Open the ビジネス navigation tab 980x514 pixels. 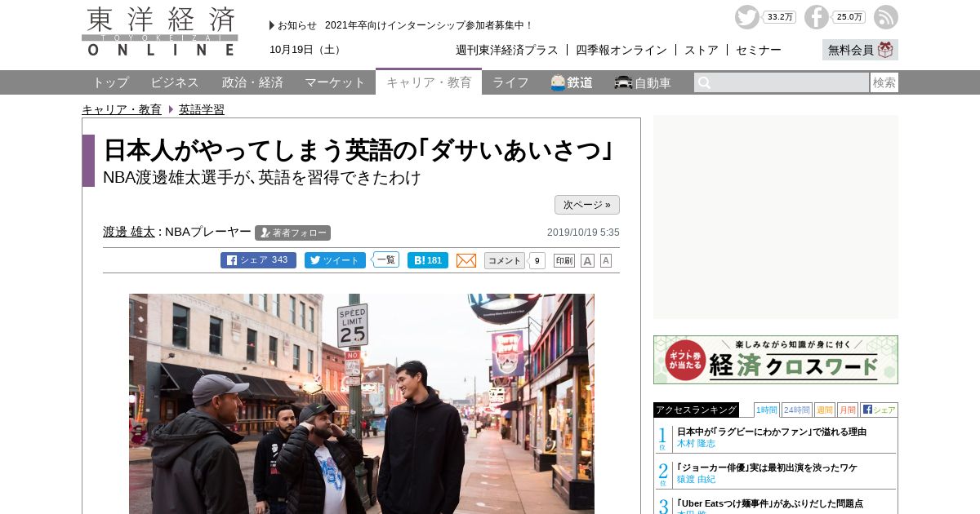[x=175, y=82]
